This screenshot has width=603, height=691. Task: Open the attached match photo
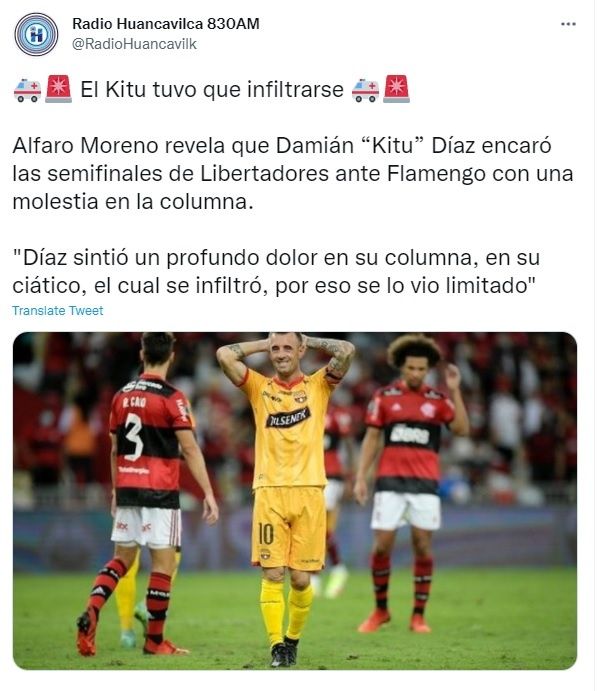[x=295, y=501]
